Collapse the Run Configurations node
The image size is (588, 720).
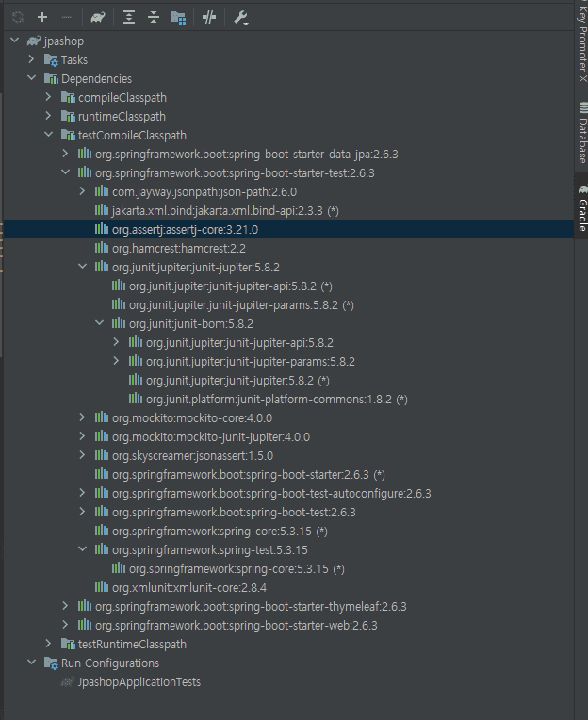(x=32, y=663)
